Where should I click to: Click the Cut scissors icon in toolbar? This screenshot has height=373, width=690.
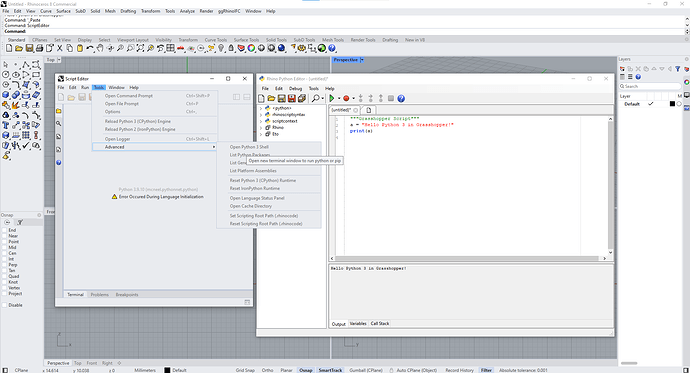pos(60,48)
